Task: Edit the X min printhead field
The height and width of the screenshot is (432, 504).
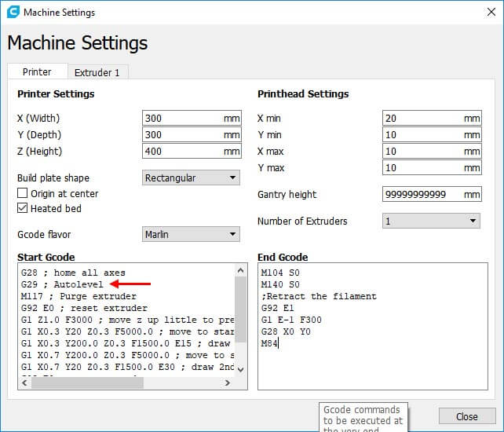Action: 432,118
